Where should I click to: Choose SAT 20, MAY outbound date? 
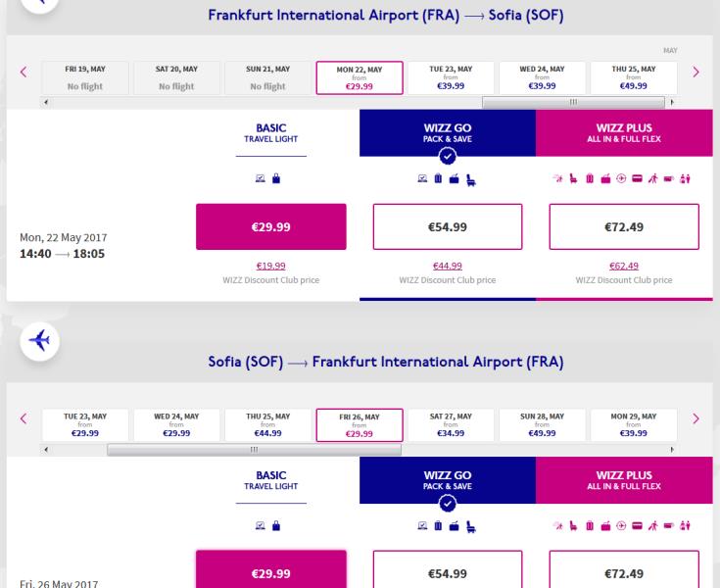pyautogui.click(x=176, y=76)
